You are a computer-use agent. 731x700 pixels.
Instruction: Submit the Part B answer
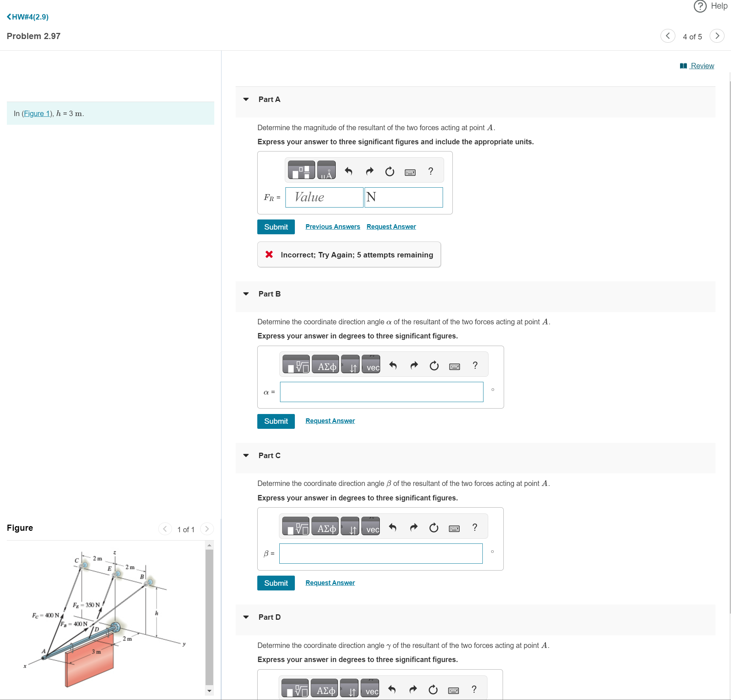[276, 421]
